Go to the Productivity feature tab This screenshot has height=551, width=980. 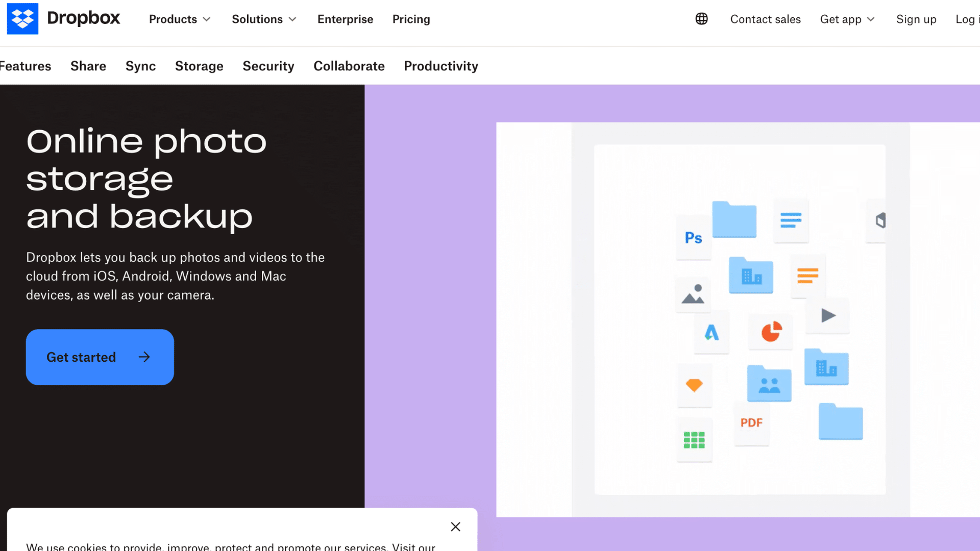pyautogui.click(x=441, y=66)
